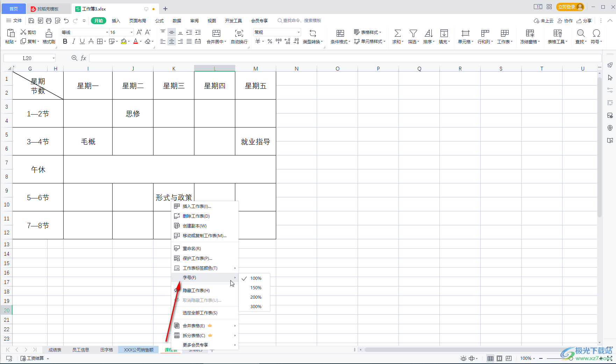Screen dimensions: 616x364
Task: Toggle eye protection mode in status bar
Action: [464, 358]
